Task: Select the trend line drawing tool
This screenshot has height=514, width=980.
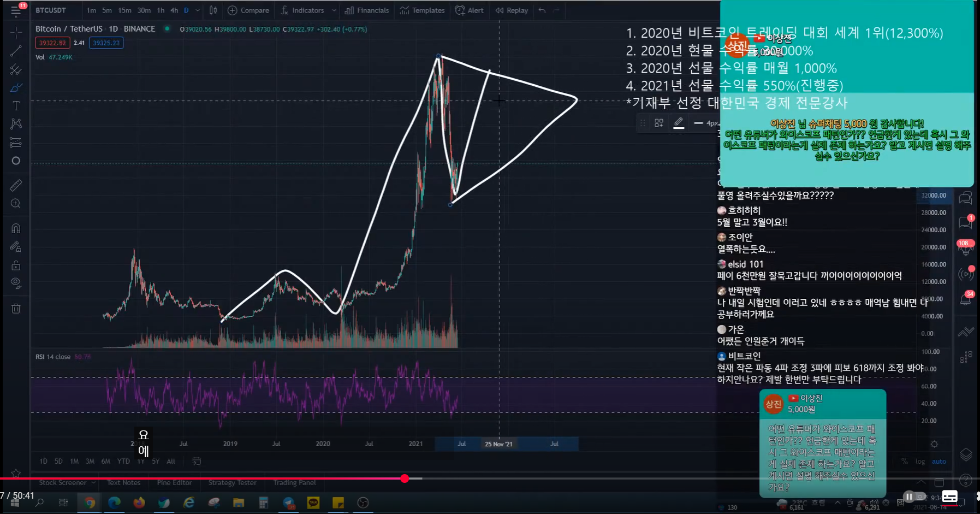Action: click(x=16, y=51)
